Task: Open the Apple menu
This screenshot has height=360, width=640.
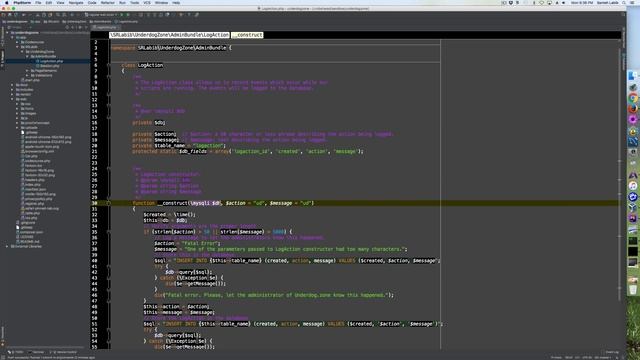Action: click(7, 2)
